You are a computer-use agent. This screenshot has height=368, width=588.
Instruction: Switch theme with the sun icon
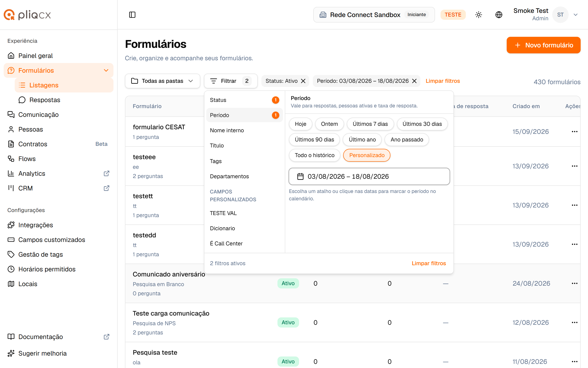click(x=478, y=14)
